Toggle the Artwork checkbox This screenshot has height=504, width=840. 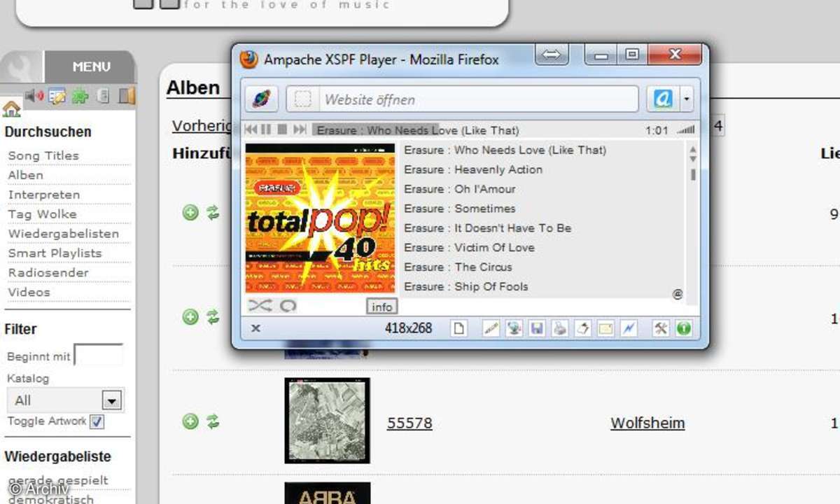tap(97, 421)
